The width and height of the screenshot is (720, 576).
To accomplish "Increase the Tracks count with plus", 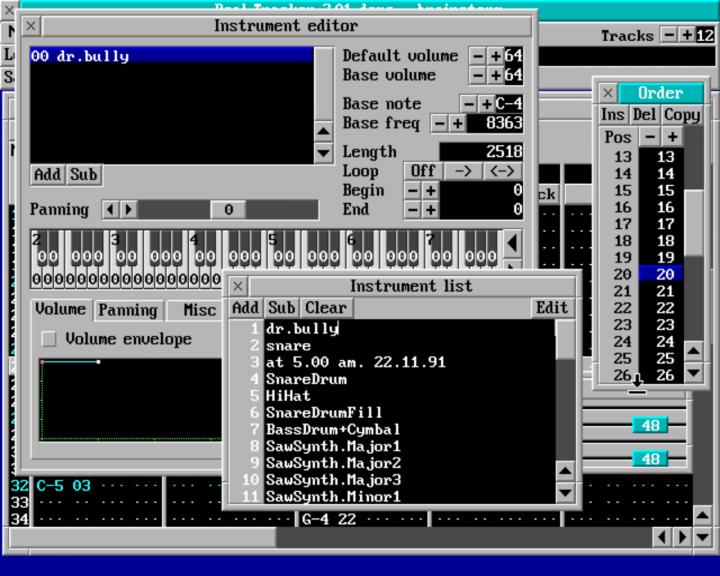I will click(687, 35).
